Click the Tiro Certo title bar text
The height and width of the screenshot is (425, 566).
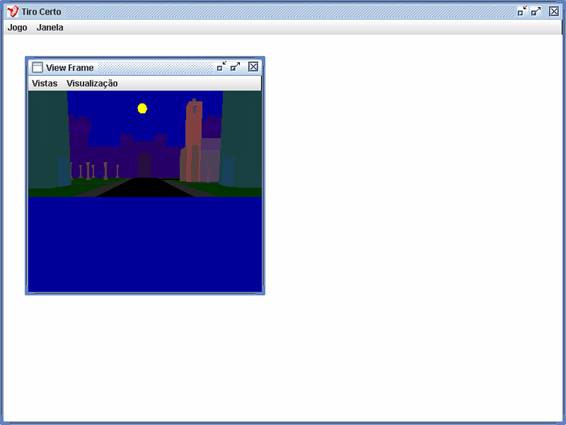41,12
